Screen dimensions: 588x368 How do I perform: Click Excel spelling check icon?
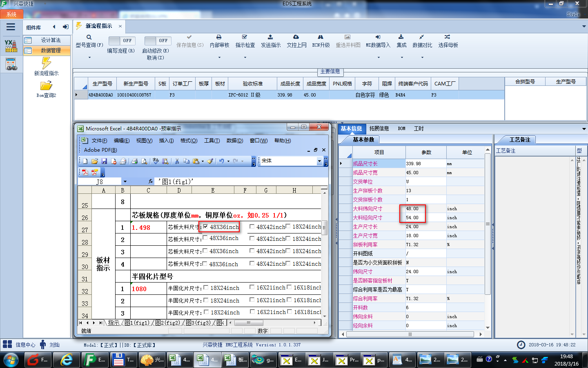click(156, 161)
